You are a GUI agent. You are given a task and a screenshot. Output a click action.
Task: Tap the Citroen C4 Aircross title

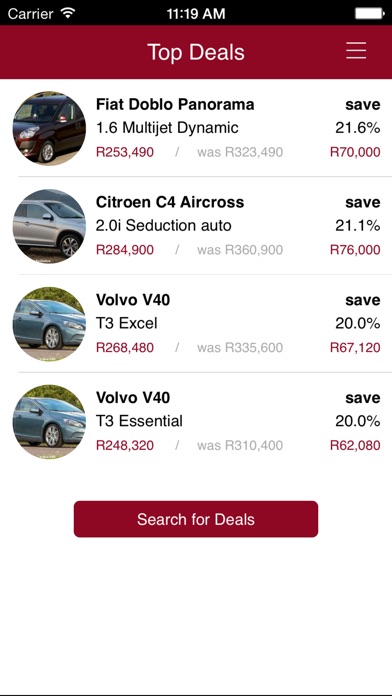[x=170, y=202]
